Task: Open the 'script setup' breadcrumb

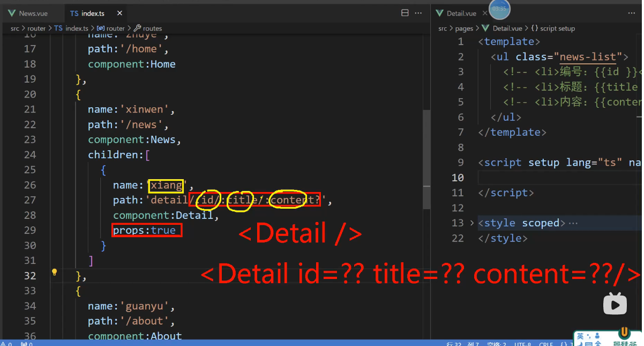Action: 553,28
